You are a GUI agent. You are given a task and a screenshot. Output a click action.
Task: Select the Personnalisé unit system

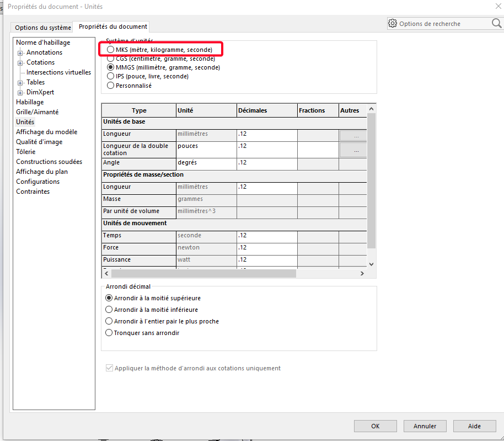click(111, 86)
